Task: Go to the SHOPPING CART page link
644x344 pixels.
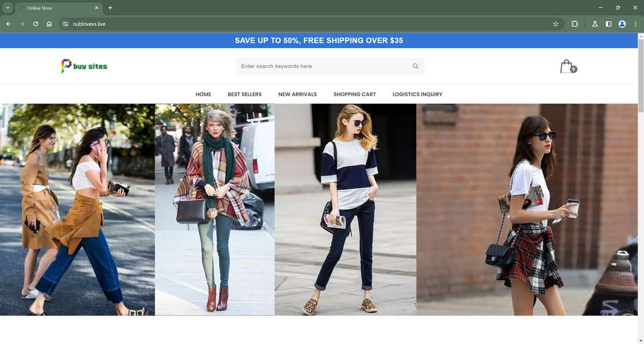Action: (355, 94)
